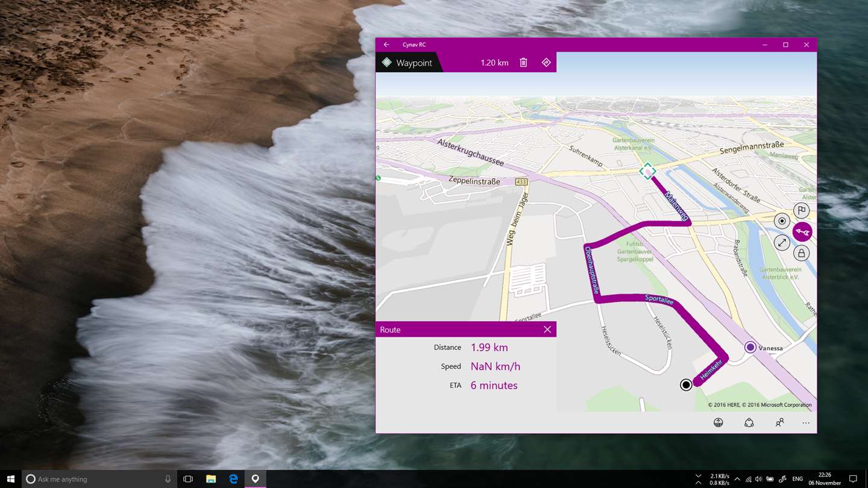Click the 1.99 km distance value
Screen dimensions: 868x488
tap(489, 347)
